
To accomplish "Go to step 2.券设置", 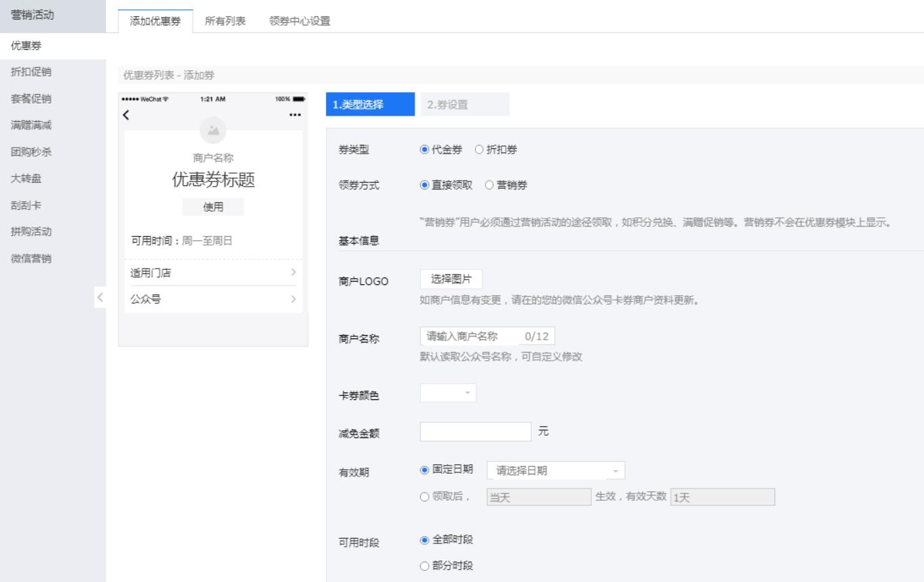I will tap(465, 104).
